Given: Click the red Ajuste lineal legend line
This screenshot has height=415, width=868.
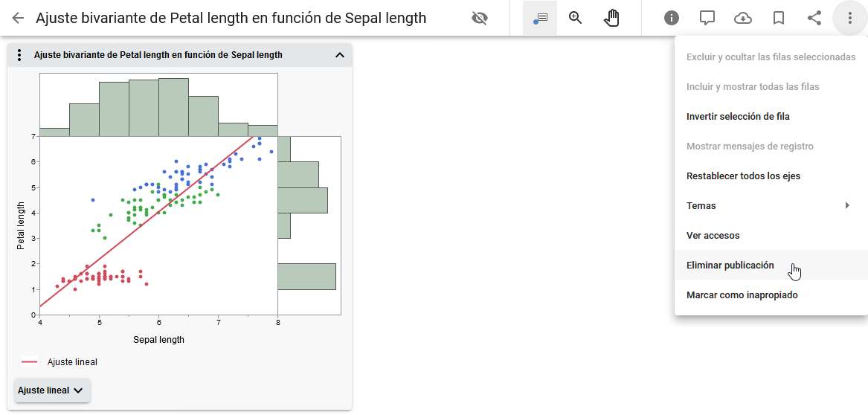Looking at the screenshot, I should pos(30,362).
